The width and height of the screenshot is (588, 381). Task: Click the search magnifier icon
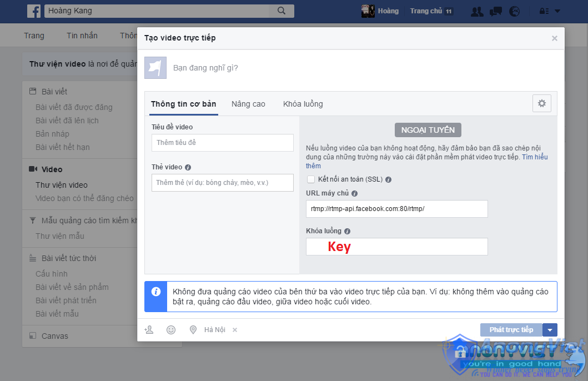pos(282,11)
